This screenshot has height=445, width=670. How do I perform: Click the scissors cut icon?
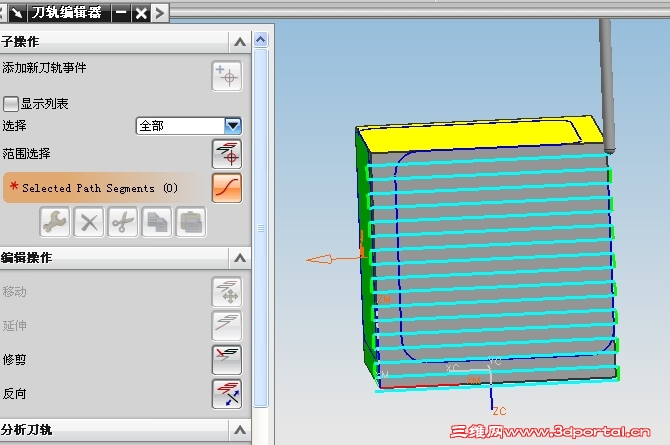point(123,222)
